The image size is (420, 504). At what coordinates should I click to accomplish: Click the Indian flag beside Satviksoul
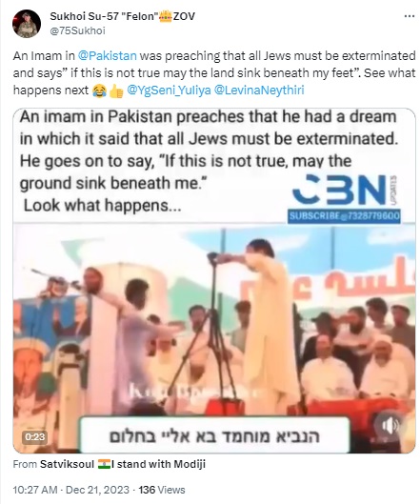point(104,464)
